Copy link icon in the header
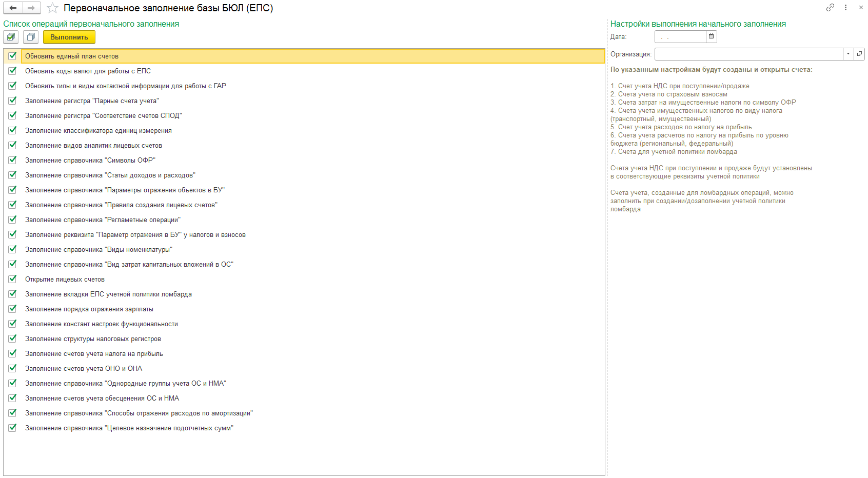 pyautogui.click(x=830, y=8)
